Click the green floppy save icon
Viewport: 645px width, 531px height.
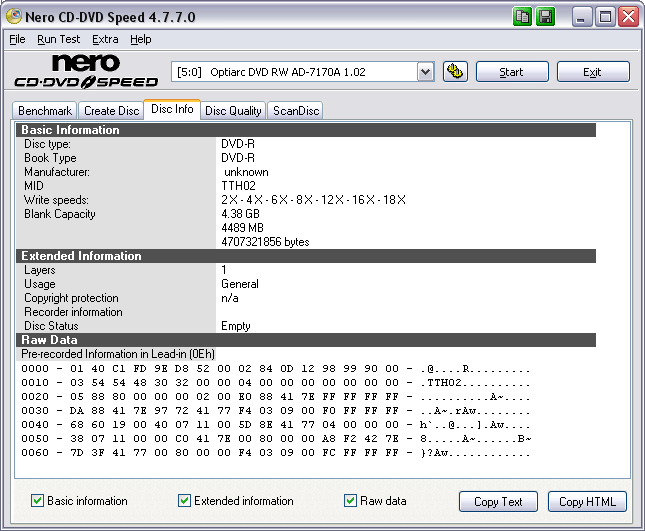(x=546, y=17)
